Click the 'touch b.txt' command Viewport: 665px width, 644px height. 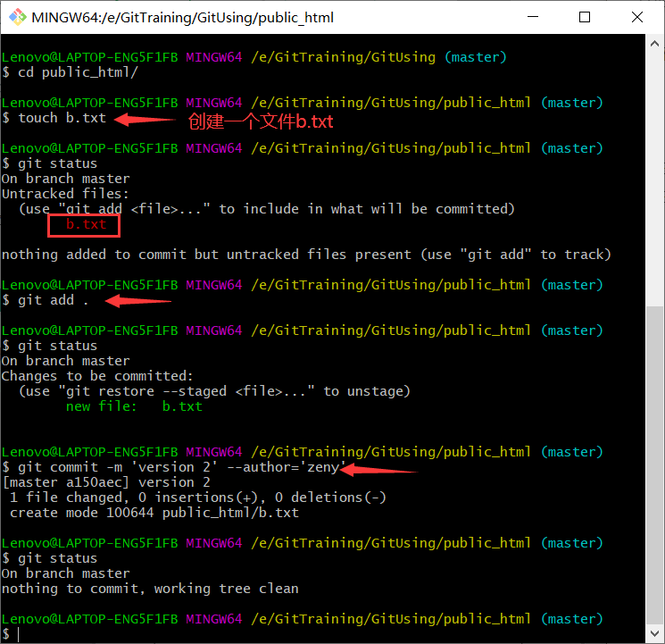54,118
